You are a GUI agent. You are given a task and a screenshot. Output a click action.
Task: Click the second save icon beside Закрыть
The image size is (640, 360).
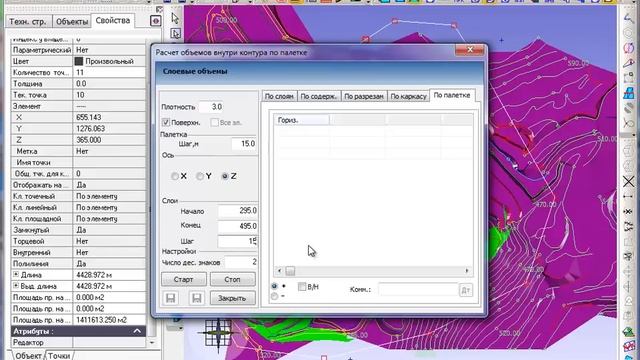point(197,298)
